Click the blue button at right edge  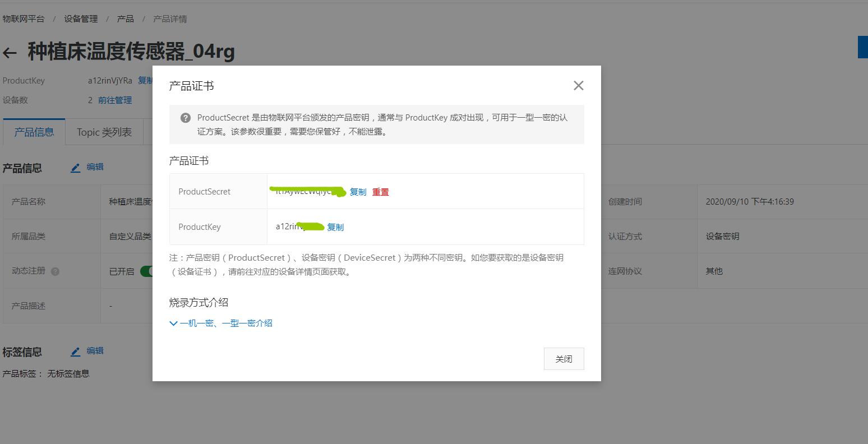click(x=863, y=47)
